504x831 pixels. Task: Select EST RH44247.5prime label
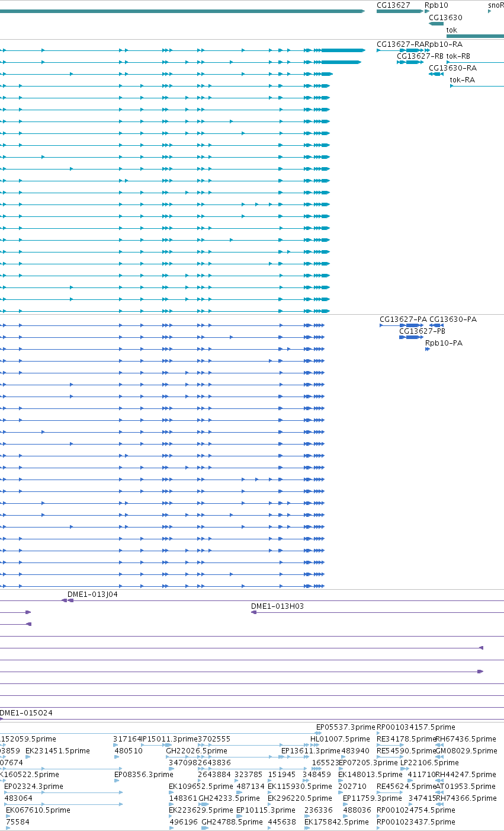[466, 775]
